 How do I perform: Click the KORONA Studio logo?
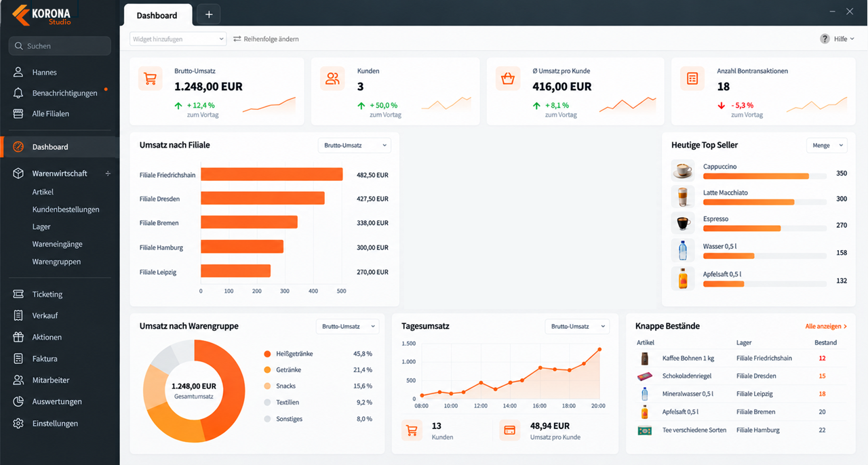click(42, 14)
